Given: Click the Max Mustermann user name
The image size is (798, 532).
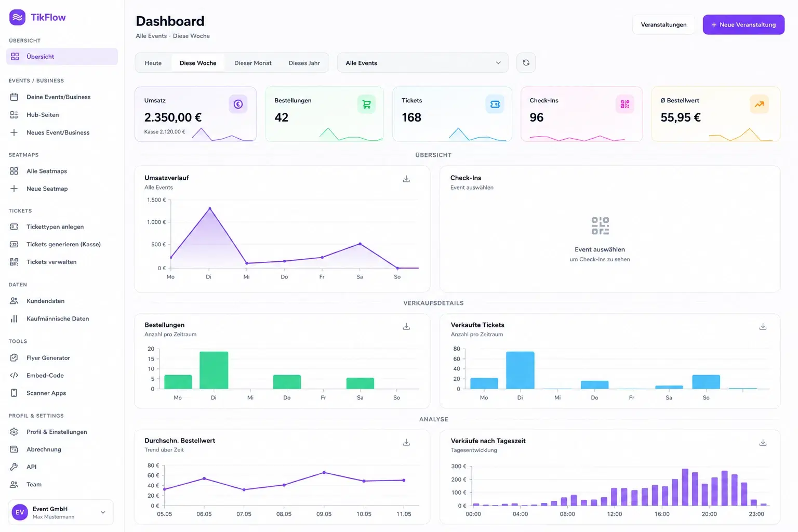Looking at the screenshot, I should coord(54,517).
